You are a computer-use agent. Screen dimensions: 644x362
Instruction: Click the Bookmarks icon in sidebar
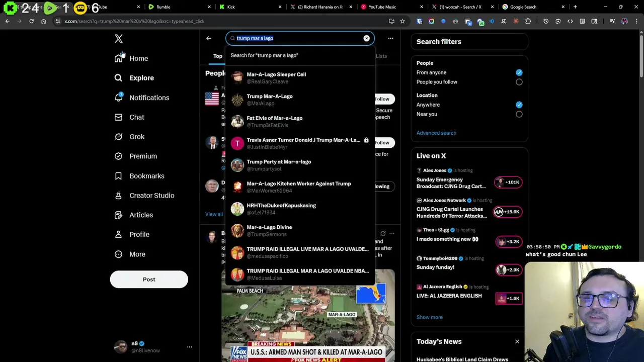[118, 176]
